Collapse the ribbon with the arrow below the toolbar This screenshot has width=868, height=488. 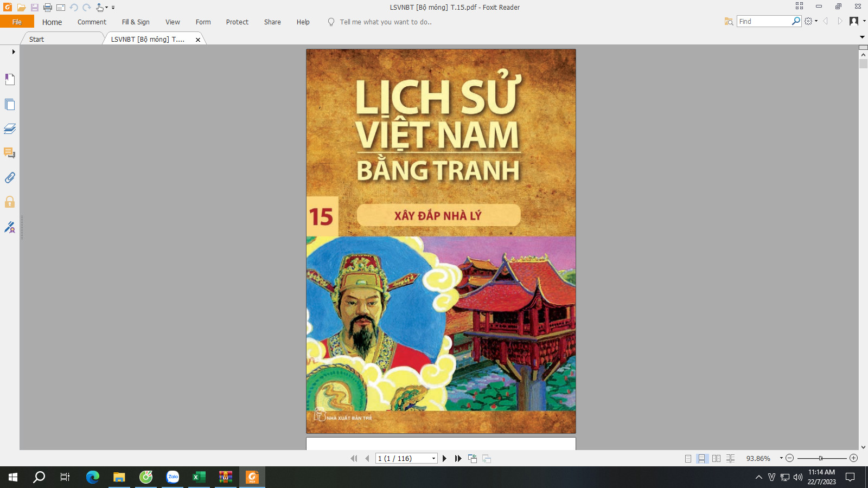862,37
